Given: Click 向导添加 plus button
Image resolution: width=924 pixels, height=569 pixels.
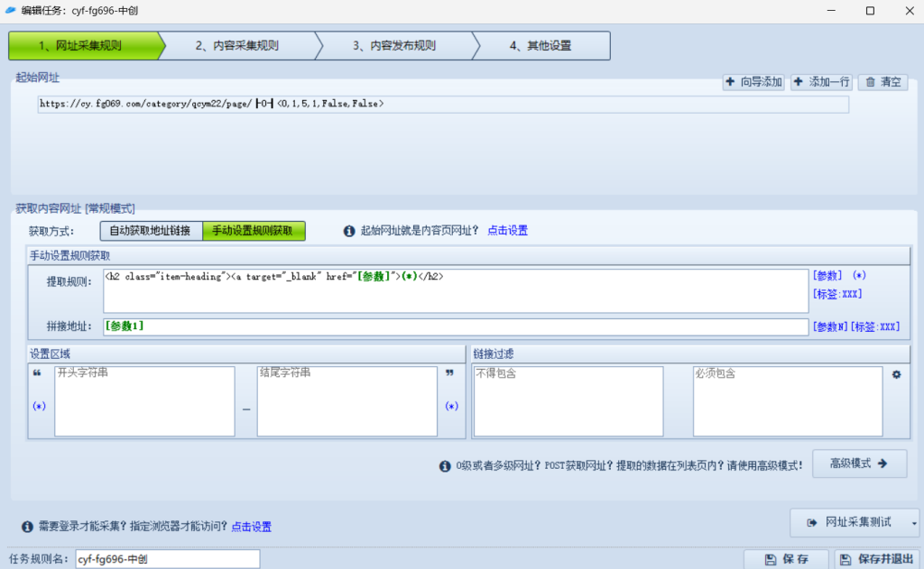Looking at the screenshot, I should 753,82.
